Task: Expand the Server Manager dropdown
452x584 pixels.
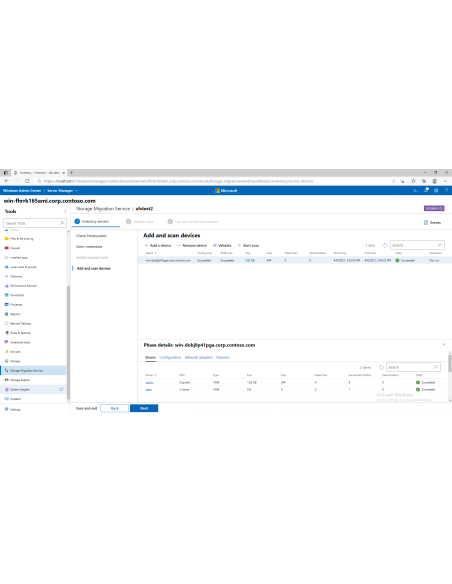Action: pos(62,190)
